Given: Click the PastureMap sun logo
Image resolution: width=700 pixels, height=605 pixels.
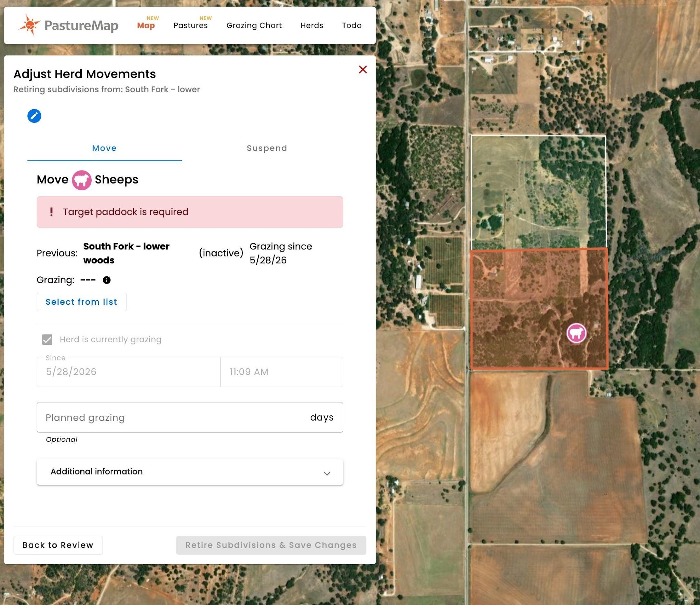Looking at the screenshot, I should (x=30, y=25).
